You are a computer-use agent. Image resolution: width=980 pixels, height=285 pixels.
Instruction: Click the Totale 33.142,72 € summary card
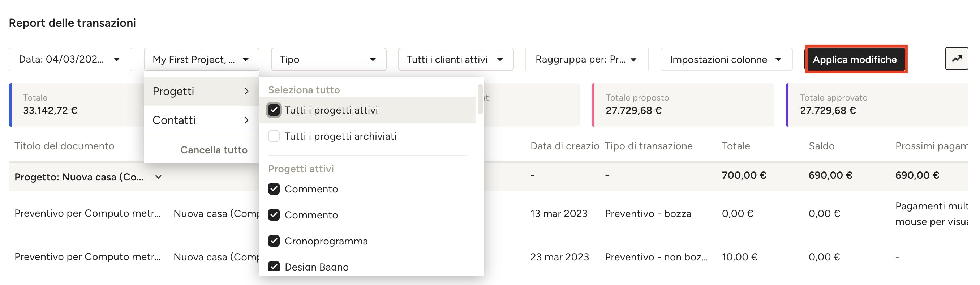coord(76,105)
